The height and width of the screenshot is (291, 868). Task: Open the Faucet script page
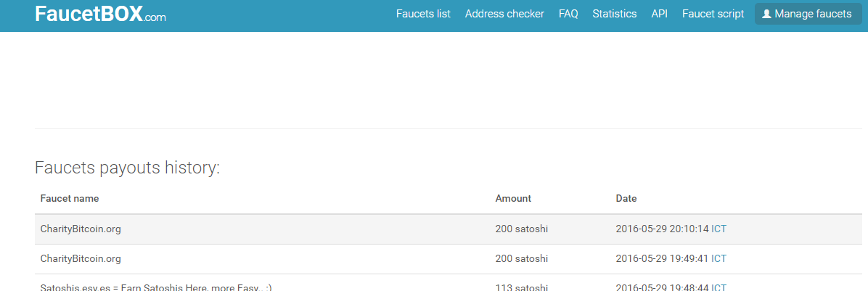[713, 14]
